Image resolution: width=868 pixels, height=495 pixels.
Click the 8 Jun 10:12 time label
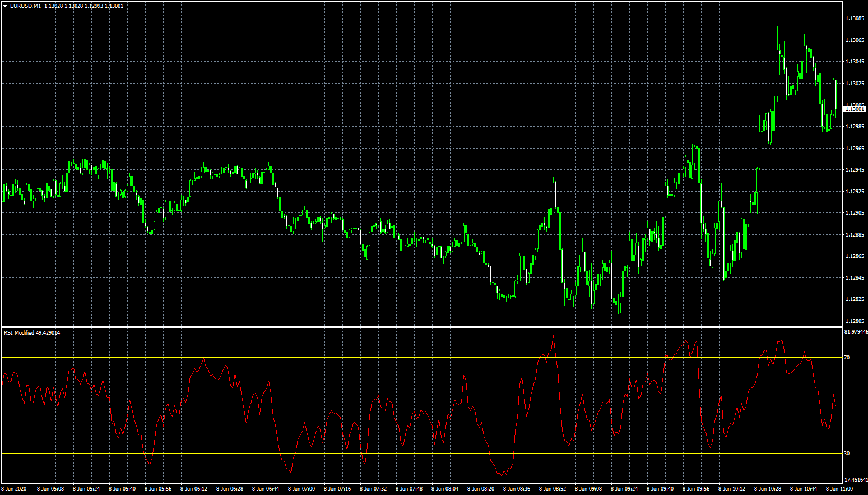tap(732, 489)
